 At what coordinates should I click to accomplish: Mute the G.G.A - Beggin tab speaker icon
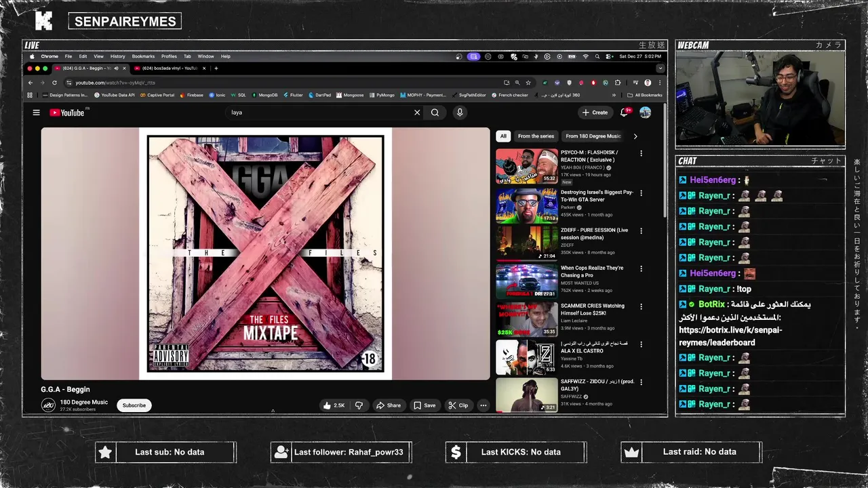116,68
